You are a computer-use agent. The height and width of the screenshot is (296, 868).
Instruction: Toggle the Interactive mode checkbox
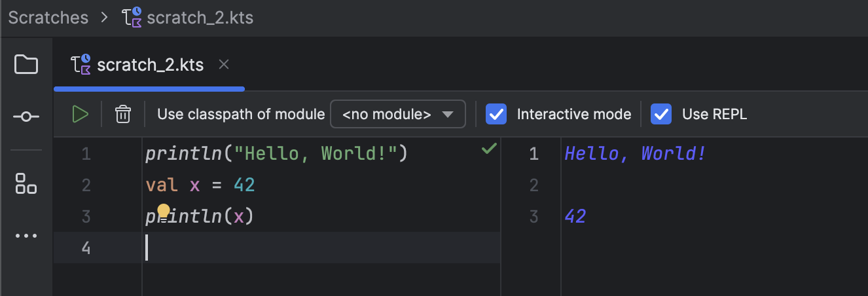point(496,114)
